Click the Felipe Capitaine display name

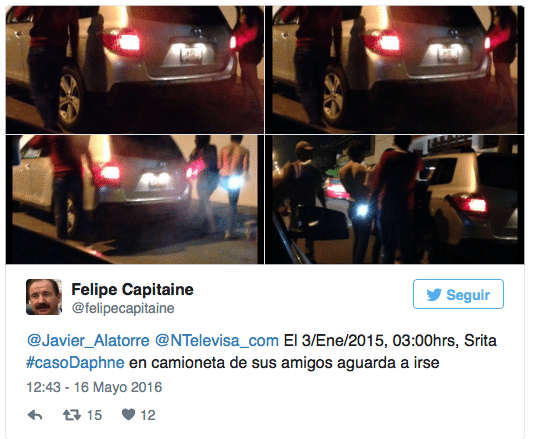(132, 290)
